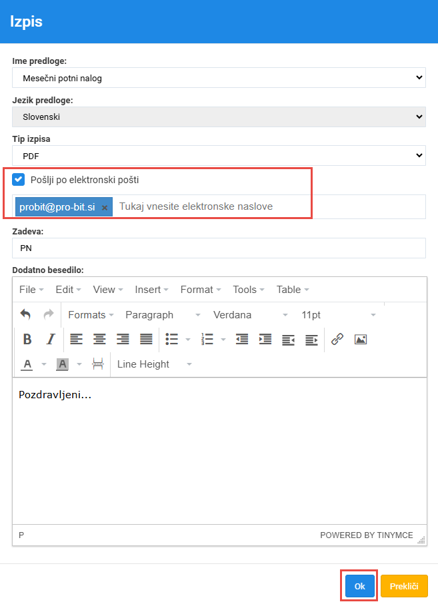Click the Prekliči button
The width and height of the screenshot is (438, 608).
coord(404,586)
